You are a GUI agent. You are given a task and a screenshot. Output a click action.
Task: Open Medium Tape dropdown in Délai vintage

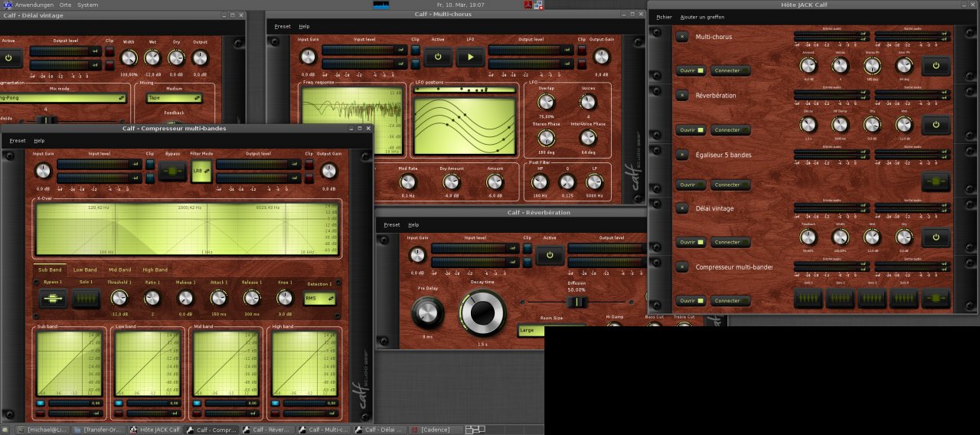tap(174, 98)
